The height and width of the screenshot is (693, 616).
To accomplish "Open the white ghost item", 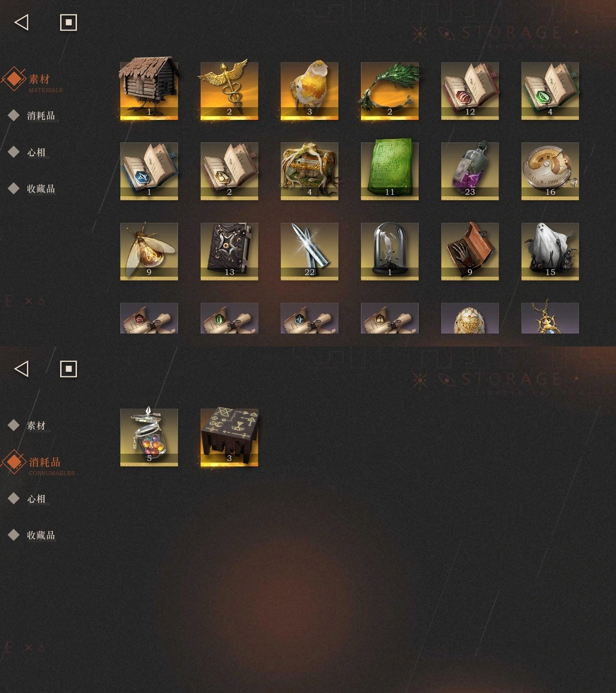I will pyautogui.click(x=550, y=251).
